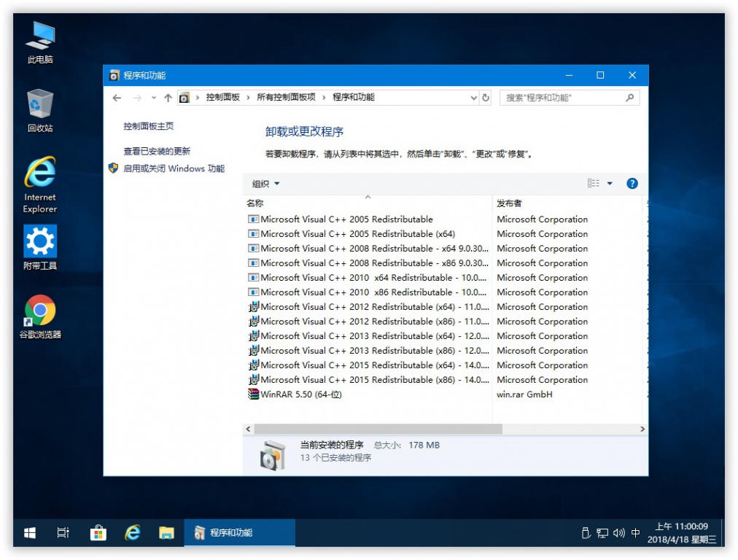Click the forward navigation arrow
This screenshot has height=560, width=738.
(x=137, y=98)
